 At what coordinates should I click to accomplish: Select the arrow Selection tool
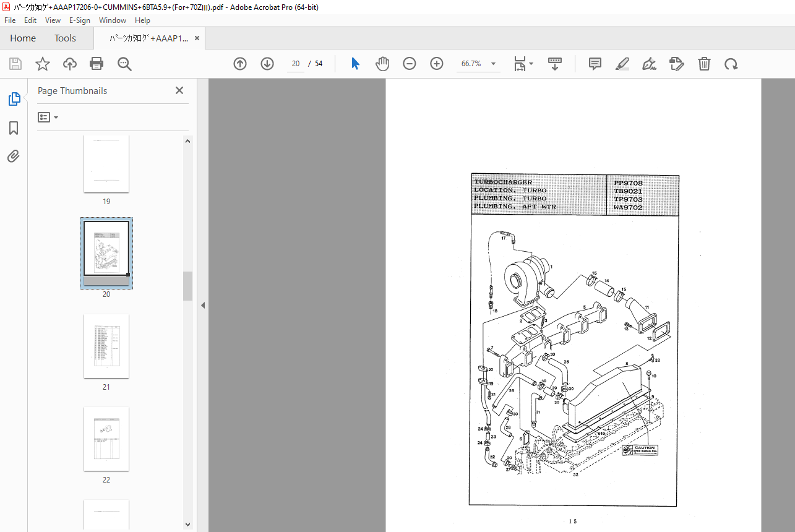pos(355,64)
